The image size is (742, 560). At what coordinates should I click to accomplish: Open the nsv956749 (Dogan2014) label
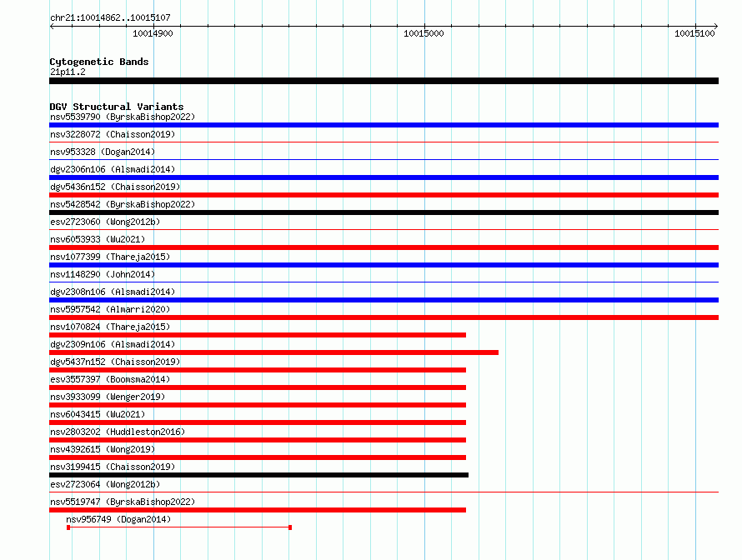(x=118, y=519)
